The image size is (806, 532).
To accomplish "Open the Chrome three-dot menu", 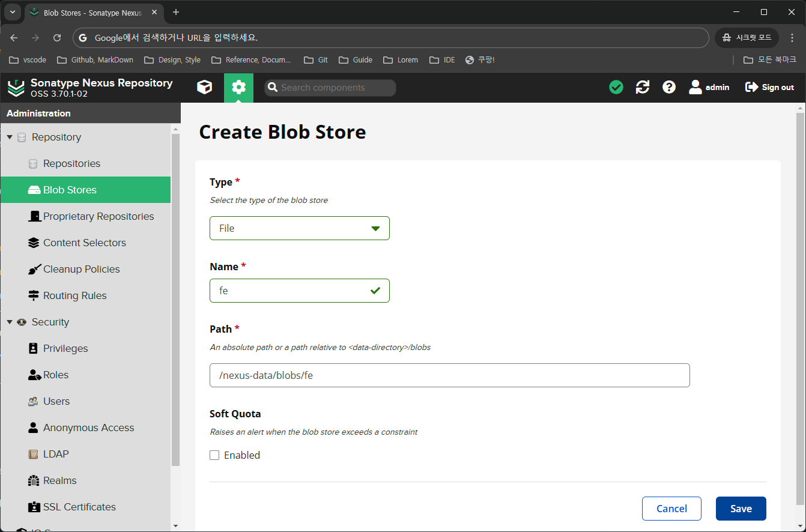I will pos(791,37).
